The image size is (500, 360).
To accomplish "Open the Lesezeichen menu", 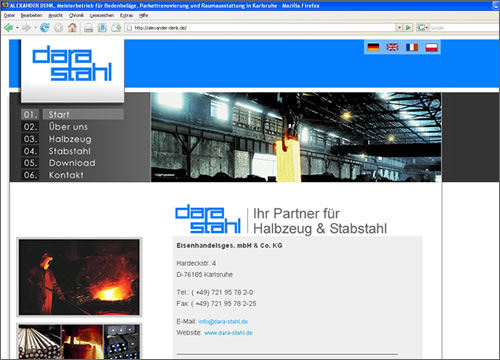I will (x=102, y=15).
